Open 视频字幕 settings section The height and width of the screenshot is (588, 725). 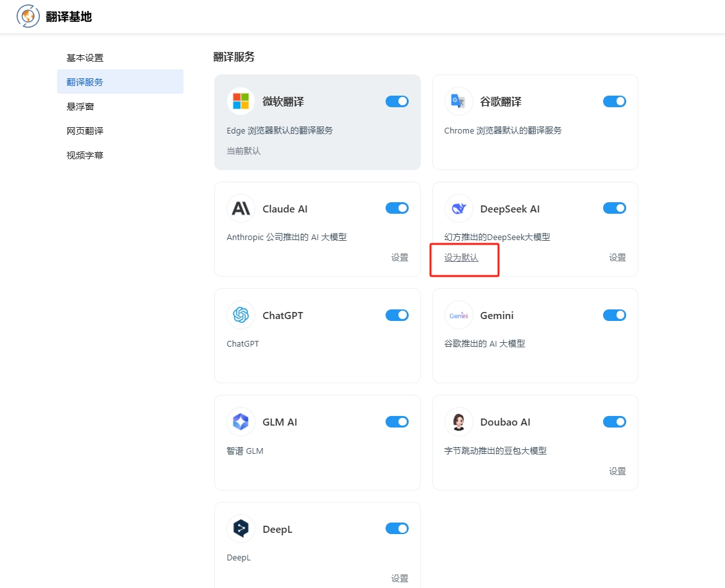[x=120, y=155]
